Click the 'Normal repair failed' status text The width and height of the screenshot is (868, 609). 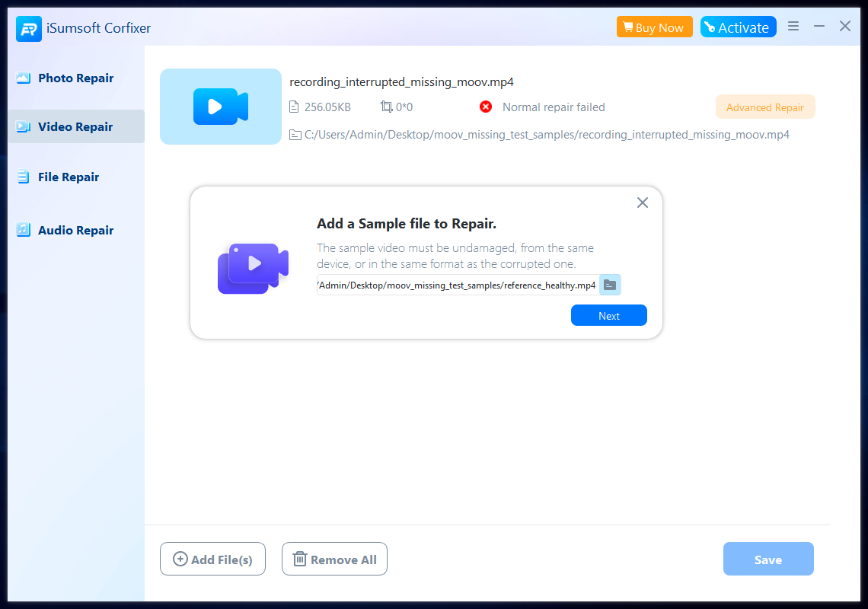tap(554, 107)
